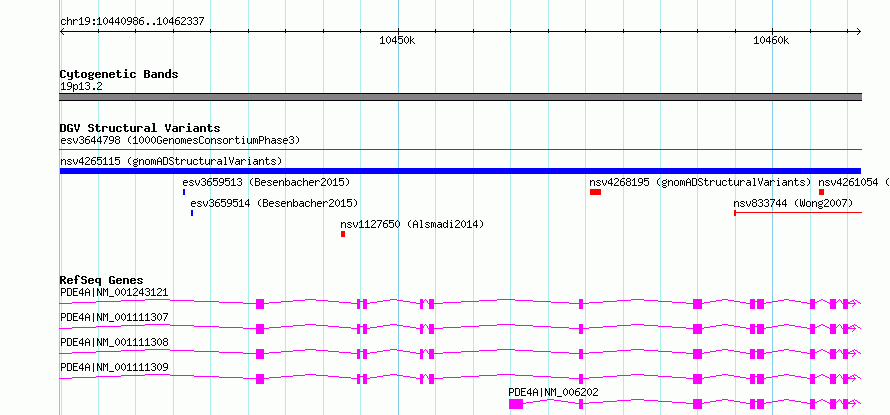This screenshot has width=890, height=415.
Task: Open the esv3659514 (Besenbacher2015) label
Action: [274, 203]
